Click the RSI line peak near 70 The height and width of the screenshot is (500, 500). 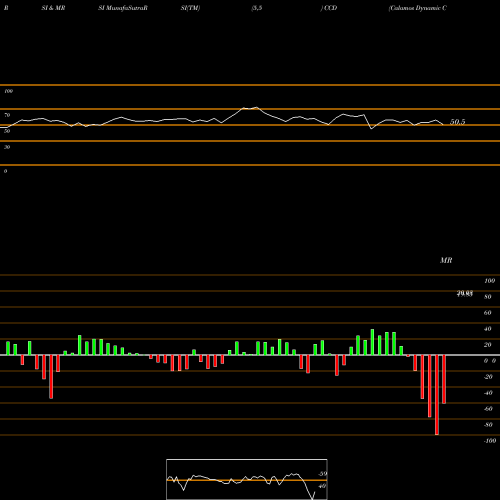(x=256, y=107)
